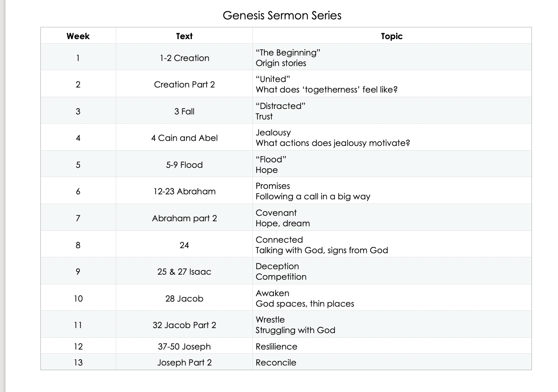Select the "3 Fall" cell
The image size is (558, 392).
(x=184, y=111)
